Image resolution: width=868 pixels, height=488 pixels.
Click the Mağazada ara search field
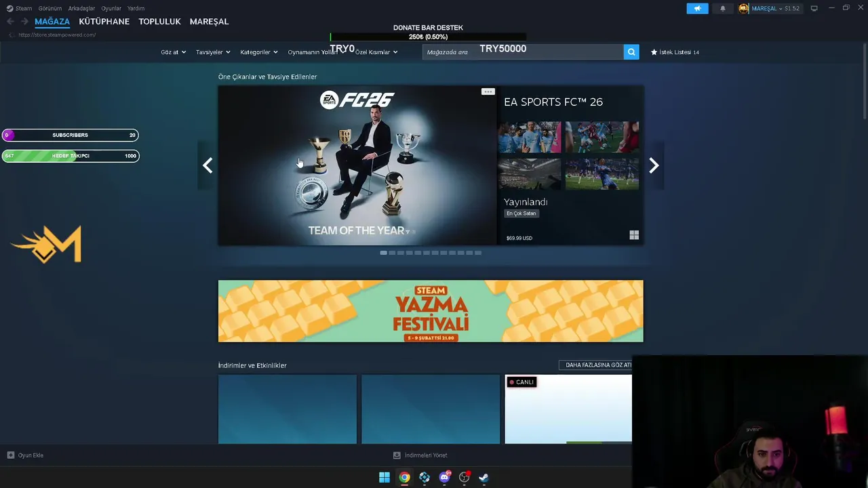(x=523, y=52)
